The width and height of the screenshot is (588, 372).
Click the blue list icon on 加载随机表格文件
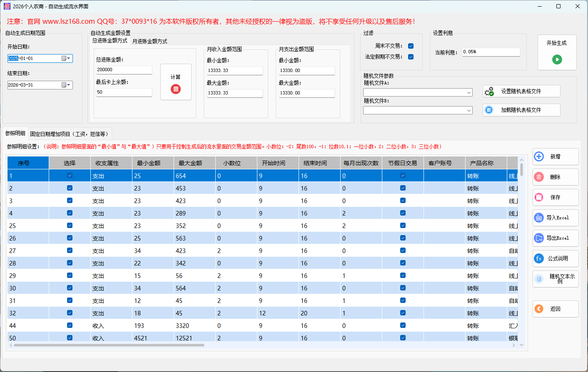pos(488,110)
